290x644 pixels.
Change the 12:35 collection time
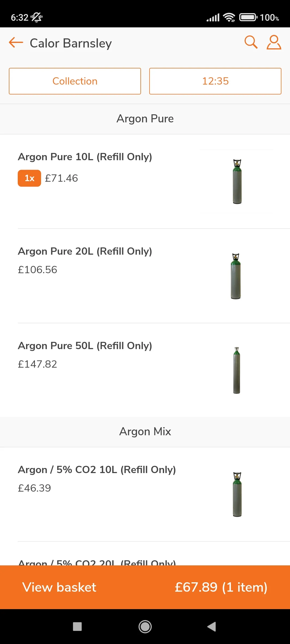coord(215,81)
